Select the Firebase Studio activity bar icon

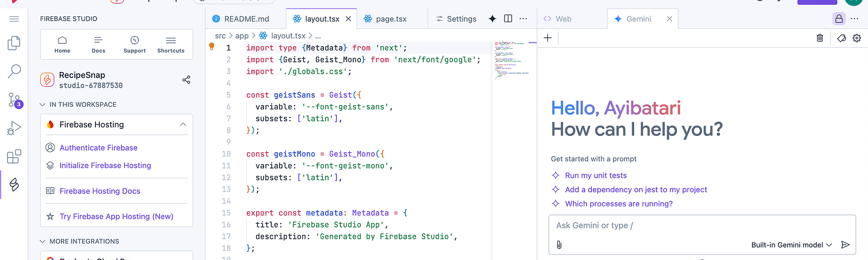[14, 185]
